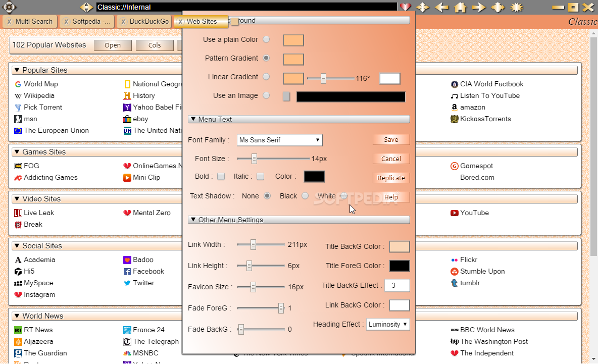
Task: Collapse the Other Menu Settings section
Action: pyautogui.click(x=193, y=220)
